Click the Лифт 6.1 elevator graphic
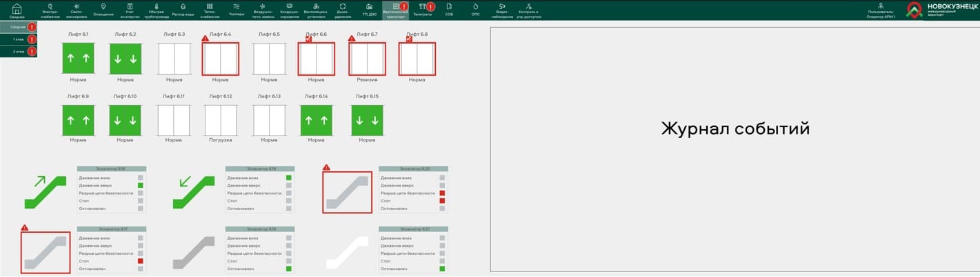Viewport: 980px width, 277px height. tap(78, 59)
